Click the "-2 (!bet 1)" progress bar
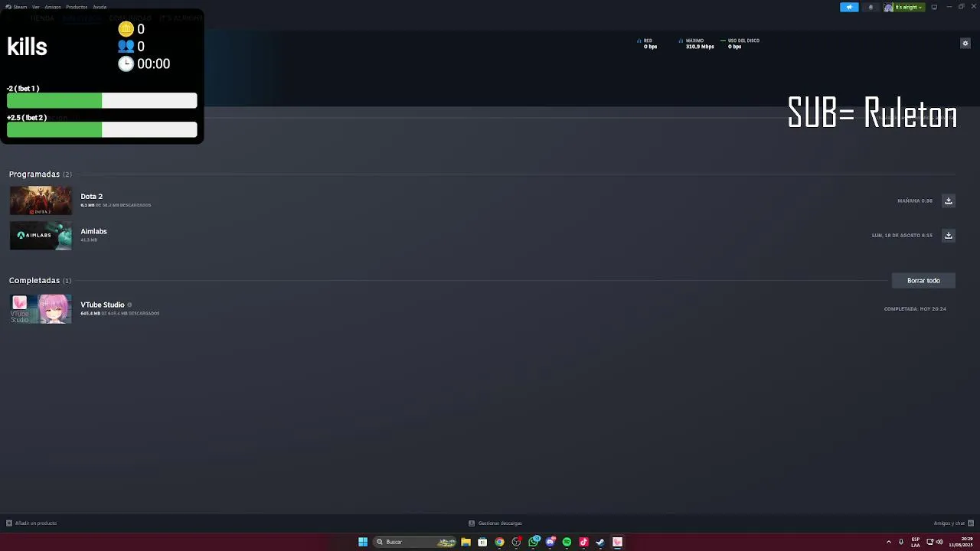Screen dimensions: 980x551 pos(102,100)
